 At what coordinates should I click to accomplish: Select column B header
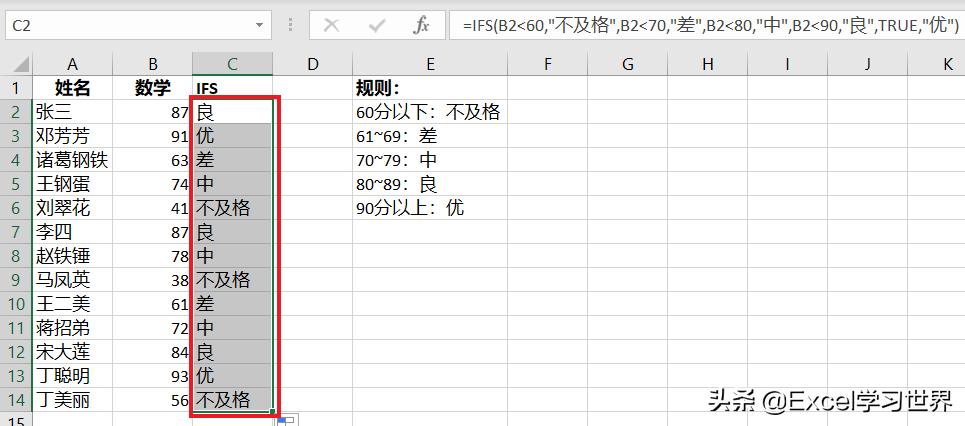(153, 65)
